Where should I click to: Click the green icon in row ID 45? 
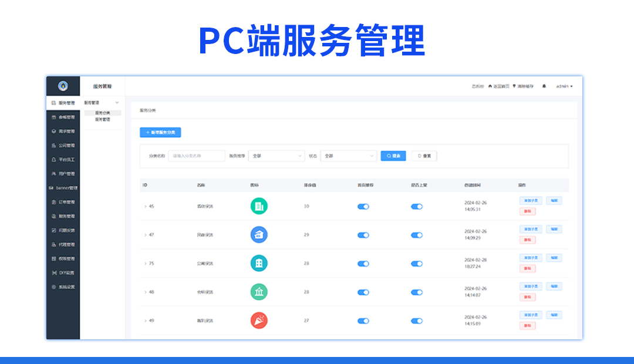pos(259,206)
